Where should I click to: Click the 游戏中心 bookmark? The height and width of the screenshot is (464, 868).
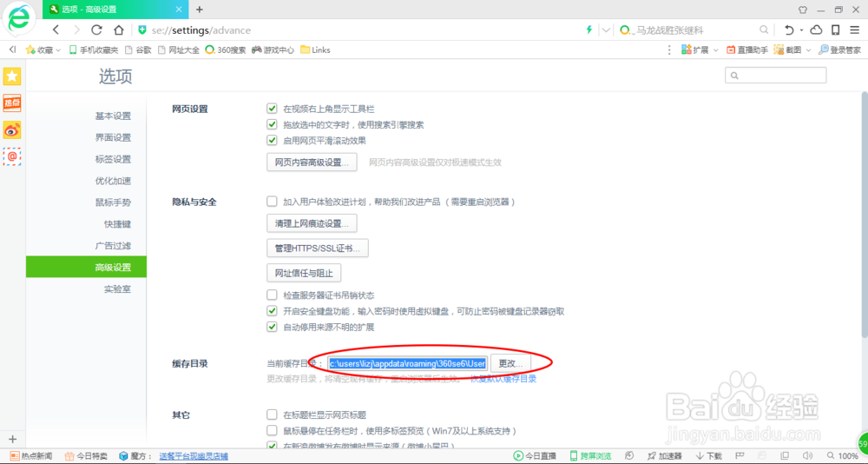click(x=273, y=50)
